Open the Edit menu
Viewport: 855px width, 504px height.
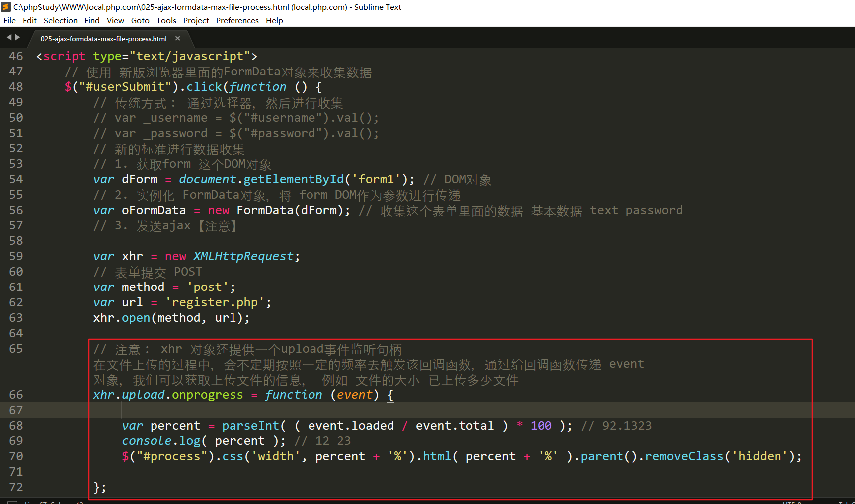tap(30, 21)
